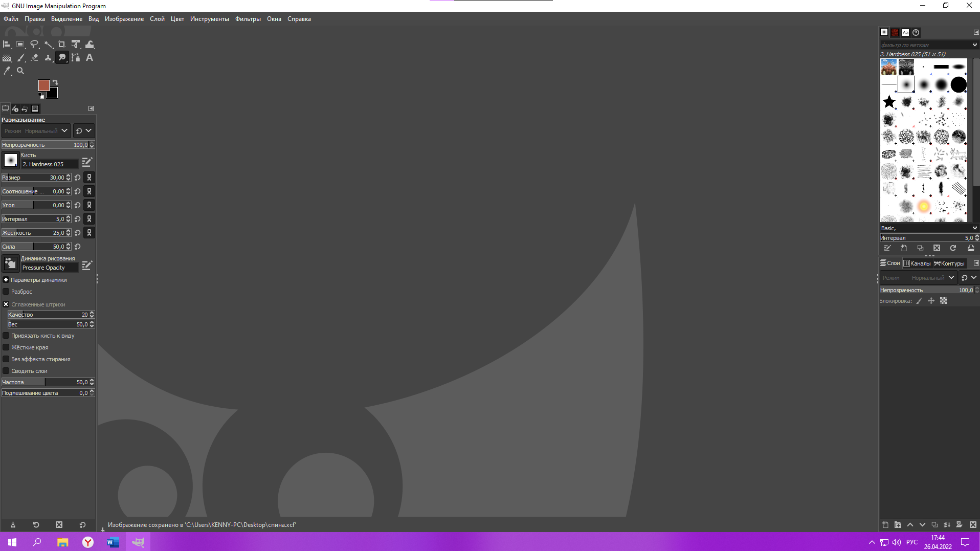Select the Crop tool
This screenshot has width=980, height=551.
tap(62, 45)
